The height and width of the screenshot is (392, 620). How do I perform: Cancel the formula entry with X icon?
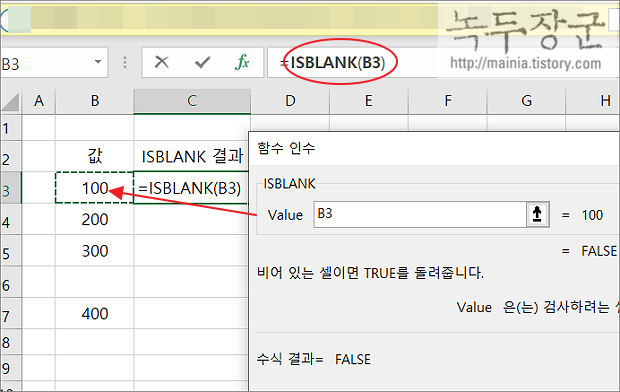tap(162, 62)
